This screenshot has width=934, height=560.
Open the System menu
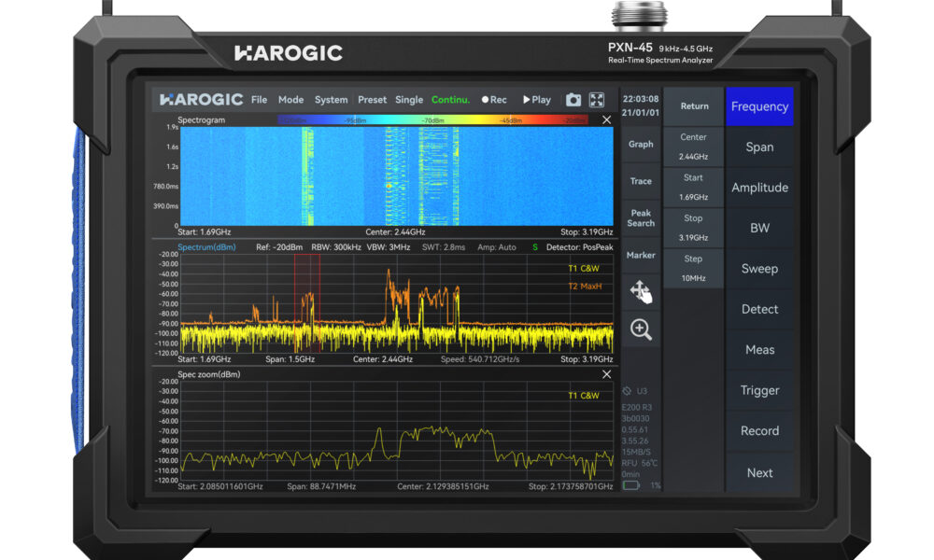[x=331, y=100]
